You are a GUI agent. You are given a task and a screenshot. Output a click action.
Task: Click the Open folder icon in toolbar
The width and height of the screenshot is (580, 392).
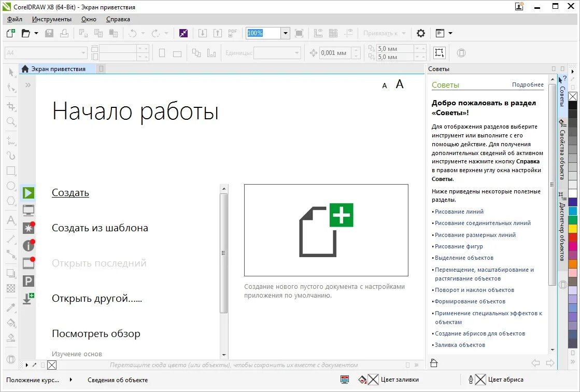pos(25,33)
